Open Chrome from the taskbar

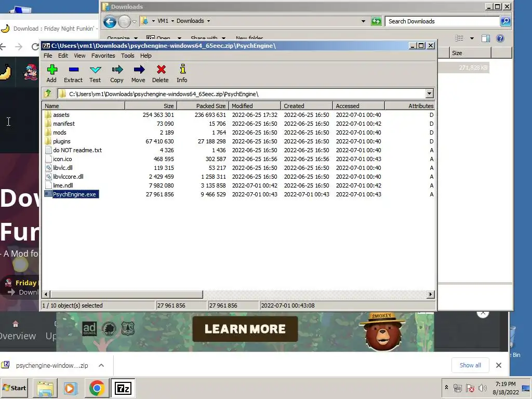[97, 388]
